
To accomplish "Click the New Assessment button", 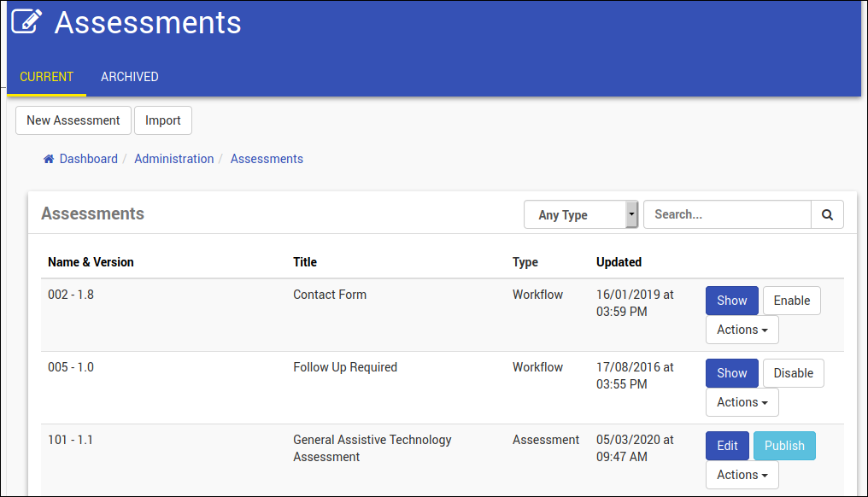I will click(x=73, y=120).
